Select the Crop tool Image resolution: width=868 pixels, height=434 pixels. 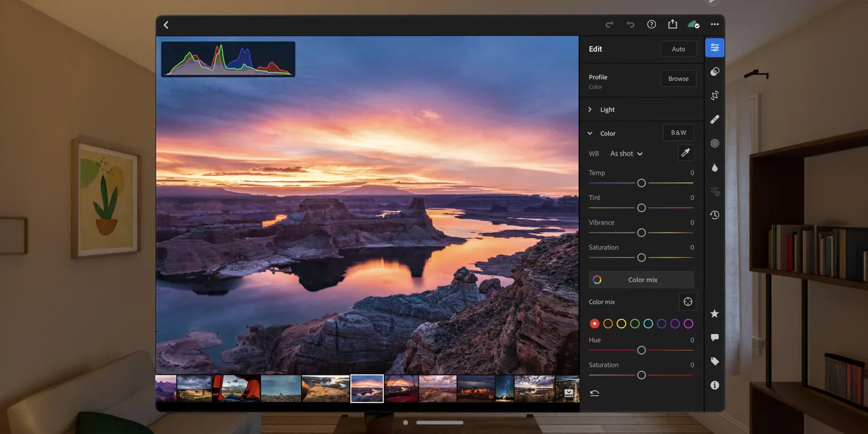click(714, 95)
